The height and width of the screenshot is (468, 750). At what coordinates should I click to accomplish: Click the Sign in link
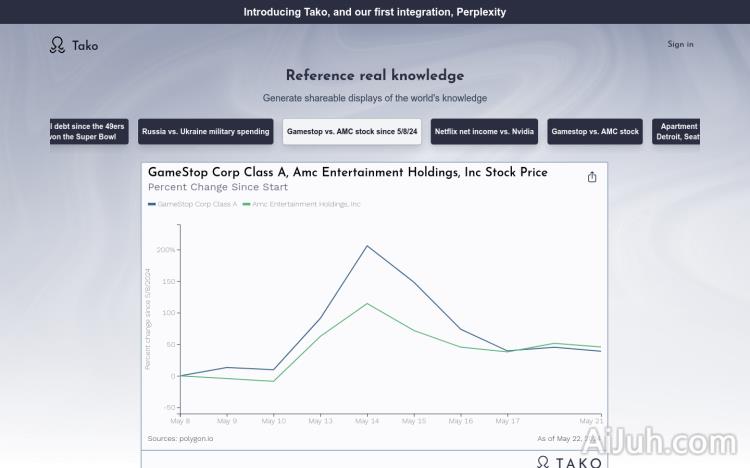coord(680,44)
